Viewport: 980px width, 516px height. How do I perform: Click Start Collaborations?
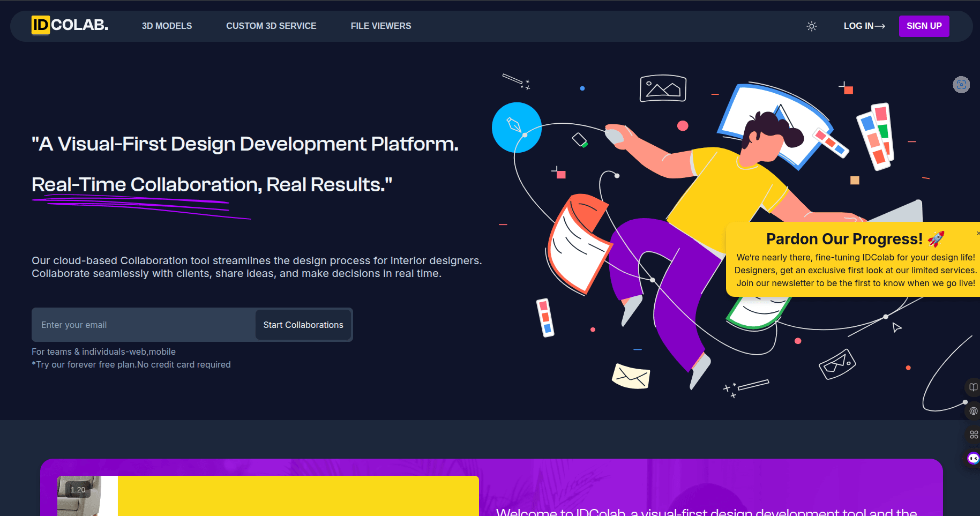(x=303, y=325)
